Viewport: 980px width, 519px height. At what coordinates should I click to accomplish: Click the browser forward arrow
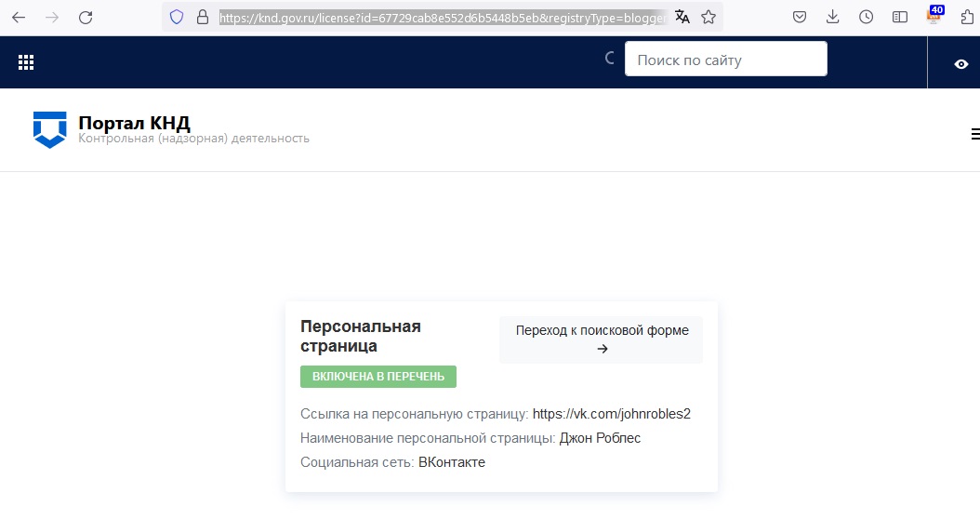[52, 17]
